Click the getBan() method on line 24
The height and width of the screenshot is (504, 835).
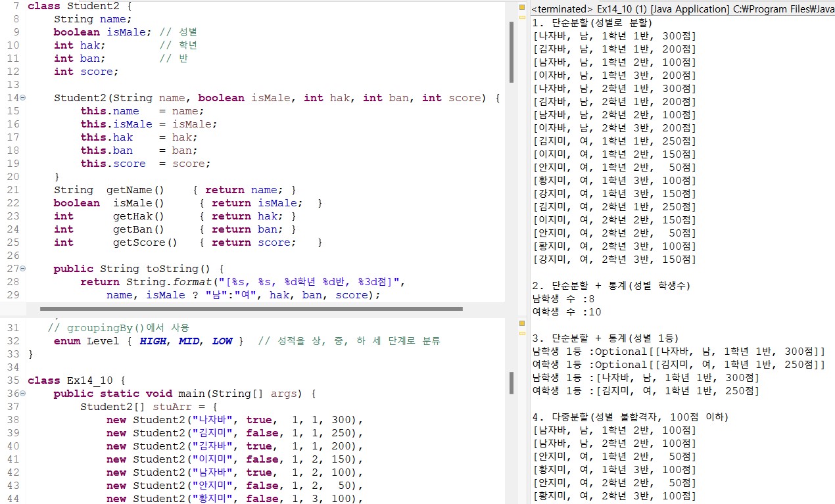click(175, 229)
